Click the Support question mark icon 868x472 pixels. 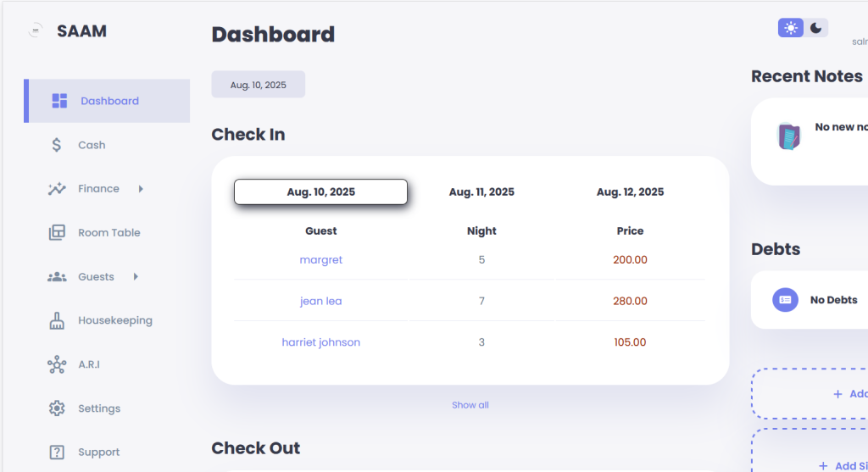(x=57, y=452)
